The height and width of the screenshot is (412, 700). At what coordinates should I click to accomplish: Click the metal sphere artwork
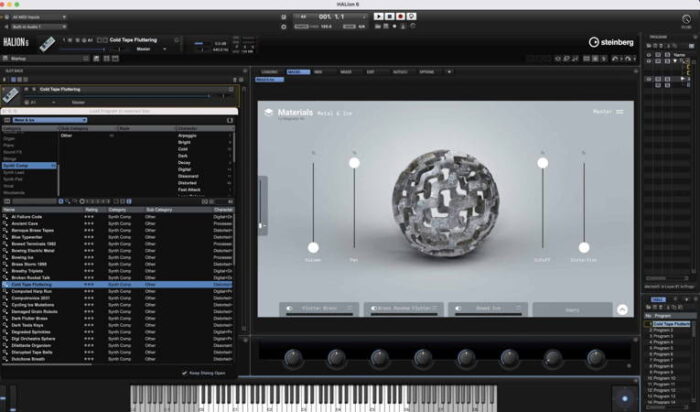[x=428, y=207]
